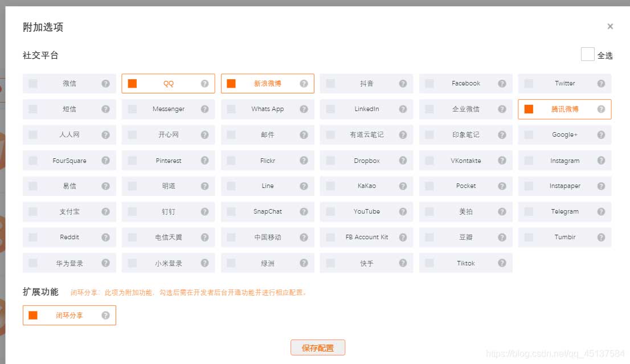Open the help icon for Google+
The image size is (630, 364).
click(x=601, y=134)
